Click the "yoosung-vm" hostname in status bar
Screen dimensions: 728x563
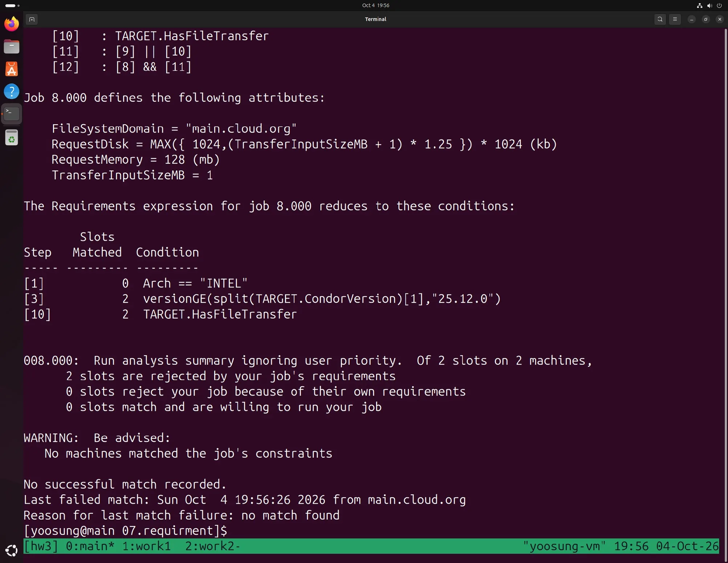pos(564,546)
